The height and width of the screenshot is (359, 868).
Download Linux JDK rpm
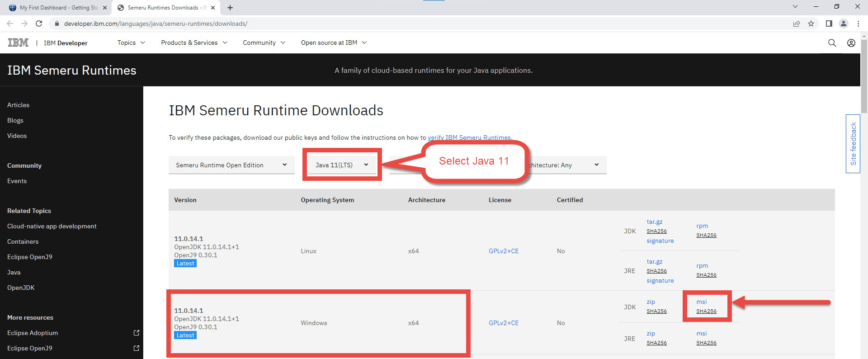pos(702,226)
